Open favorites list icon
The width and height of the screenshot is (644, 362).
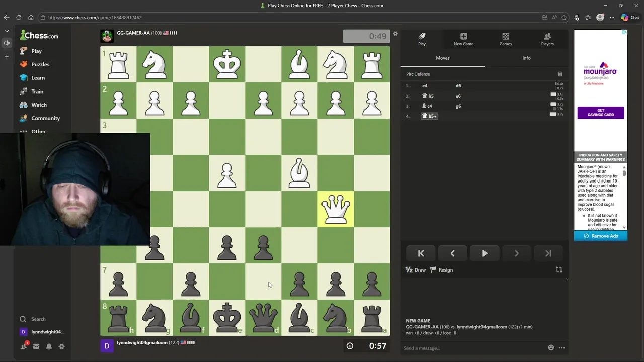pyautogui.click(x=588, y=17)
